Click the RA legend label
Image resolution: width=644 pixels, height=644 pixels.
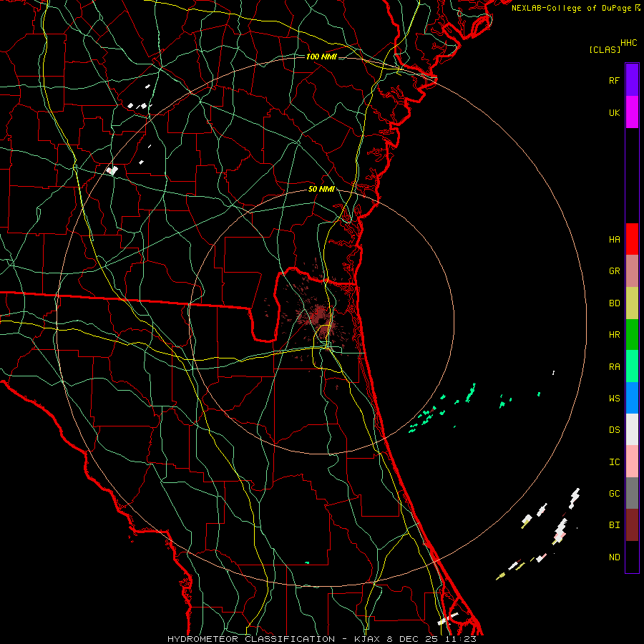[614, 367]
